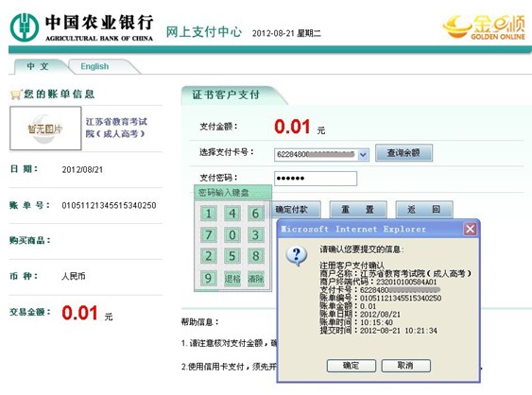The width and height of the screenshot is (532, 395).
Task: Switch to the English tab
Action: point(94,66)
